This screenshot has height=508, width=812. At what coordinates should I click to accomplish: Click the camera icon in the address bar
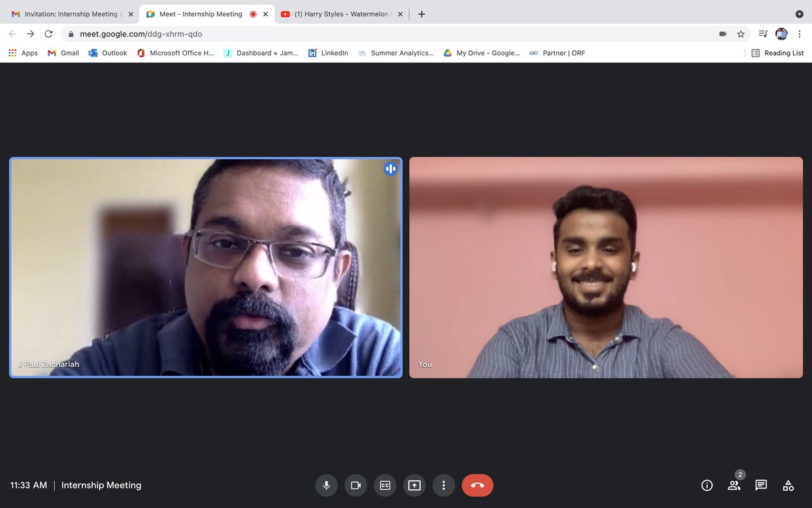click(x=722, y=33)
